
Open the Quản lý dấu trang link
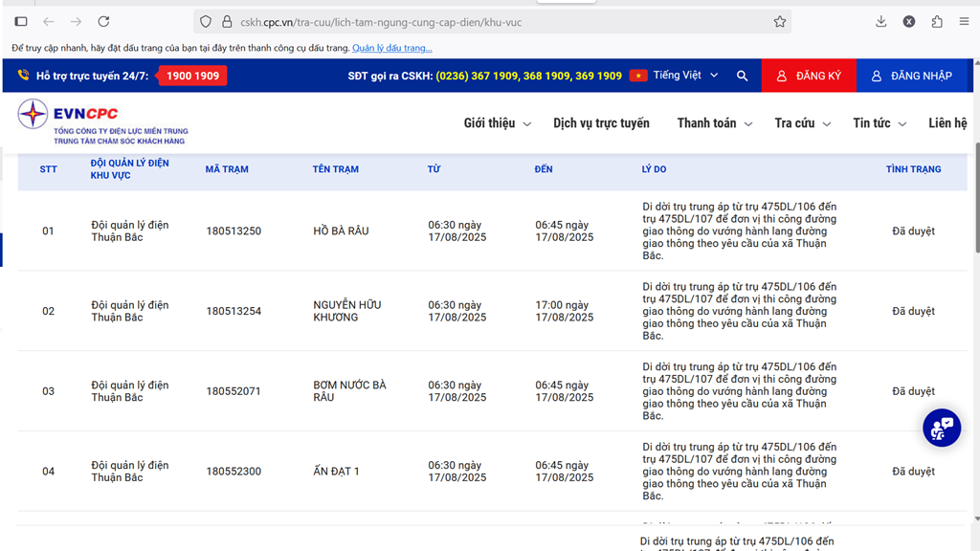(x=391, y=48)
